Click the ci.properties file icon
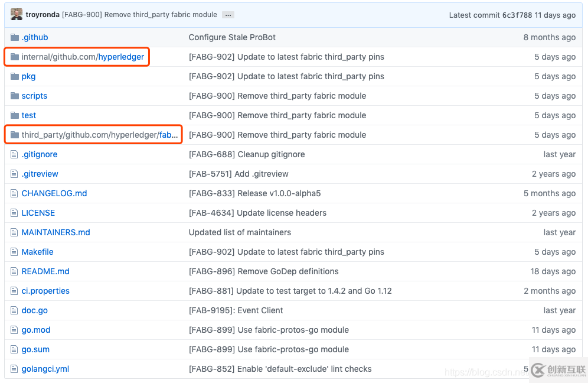588x383 pixels. tap(14, 291)
